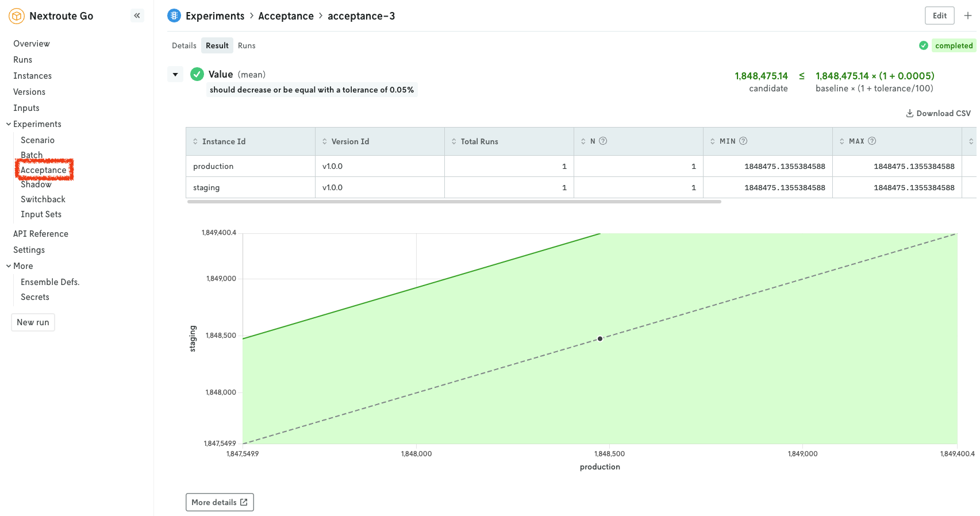Sort table by MAX column arrows
The height and width of the screenshot is (516, 980).
tap(842, 141)
